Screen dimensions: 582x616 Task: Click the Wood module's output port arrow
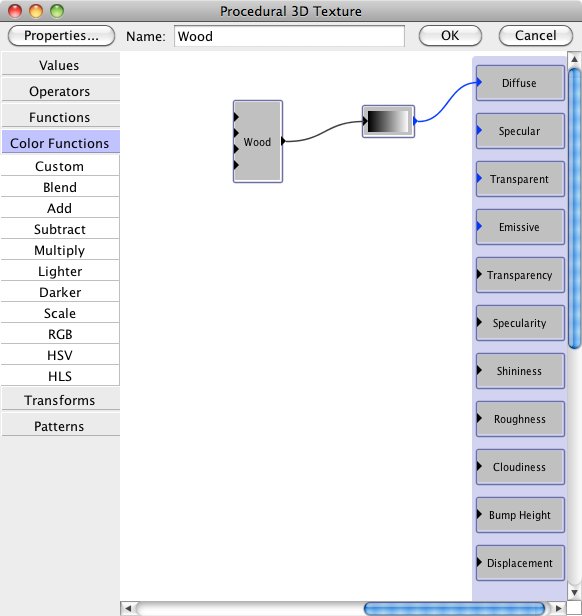point(283,141)
